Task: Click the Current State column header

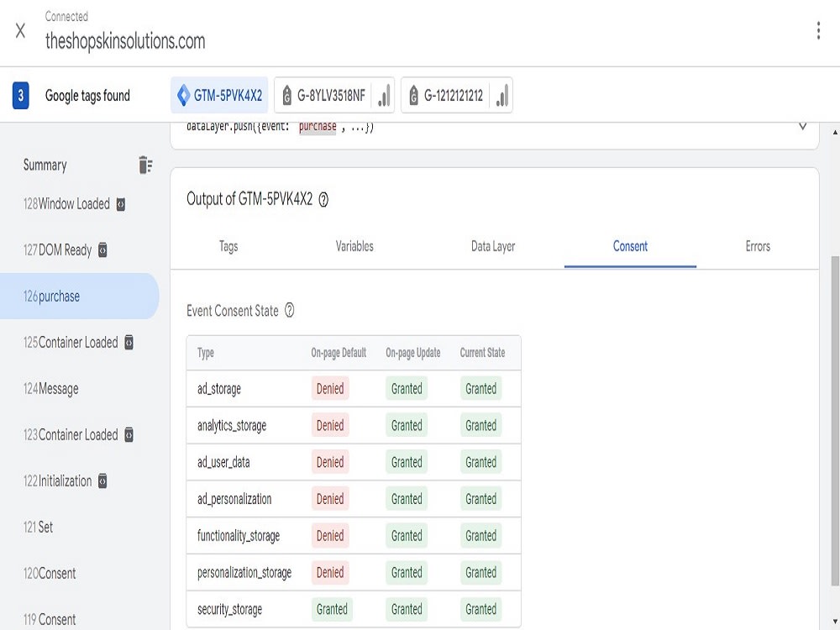Action: coord(482,353)
